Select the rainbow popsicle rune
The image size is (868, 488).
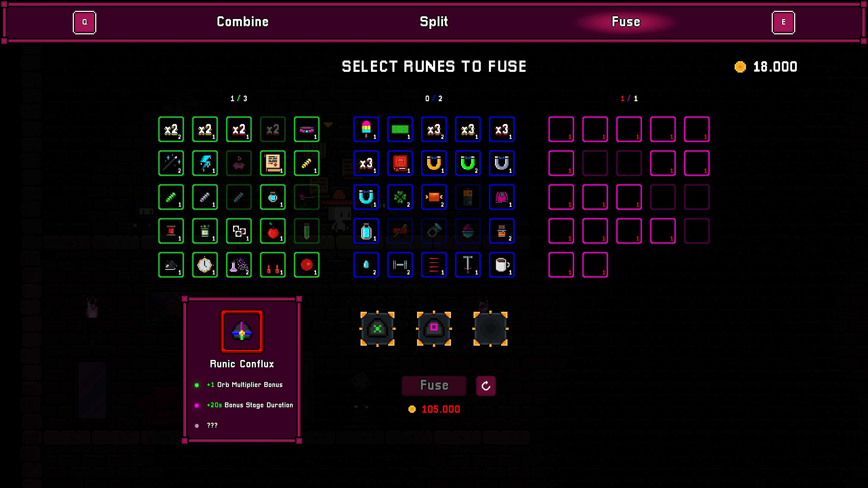click(366, 129)
